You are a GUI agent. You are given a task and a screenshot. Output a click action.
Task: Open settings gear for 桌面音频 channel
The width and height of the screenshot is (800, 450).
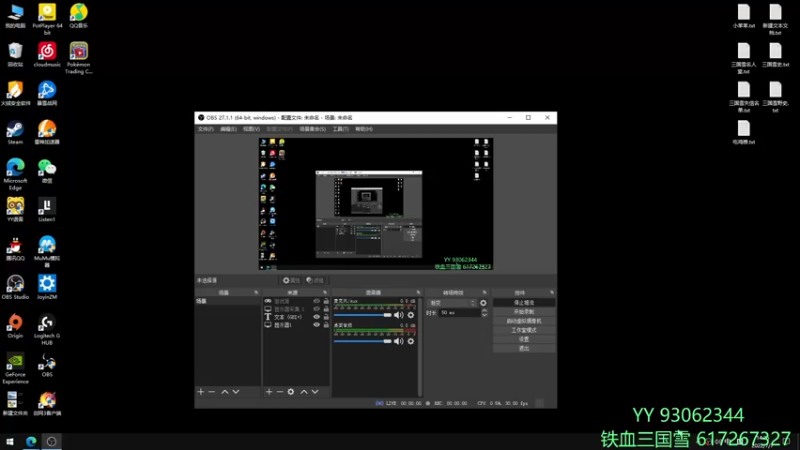click(411, 341)
